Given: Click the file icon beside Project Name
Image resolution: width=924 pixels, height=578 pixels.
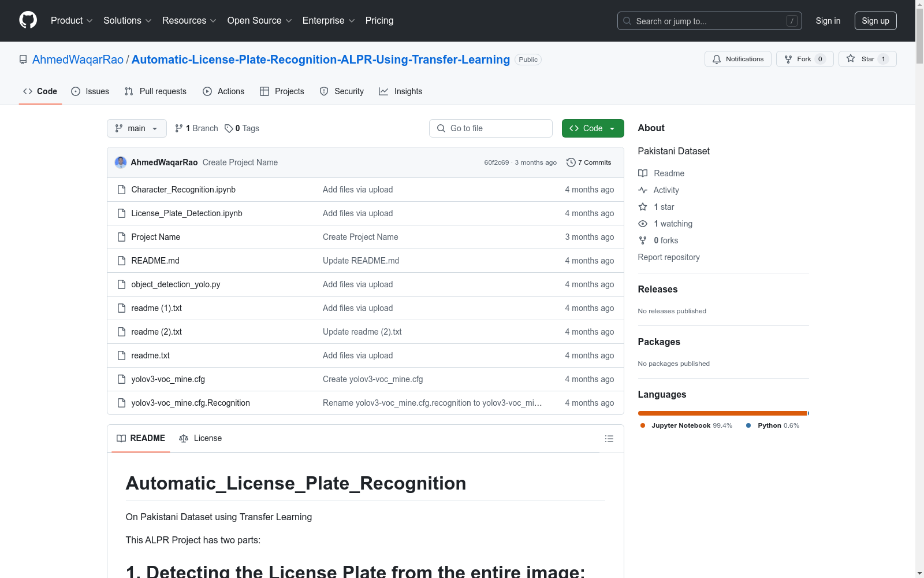Looking at the screenshot, I should (x=121, y=237).
